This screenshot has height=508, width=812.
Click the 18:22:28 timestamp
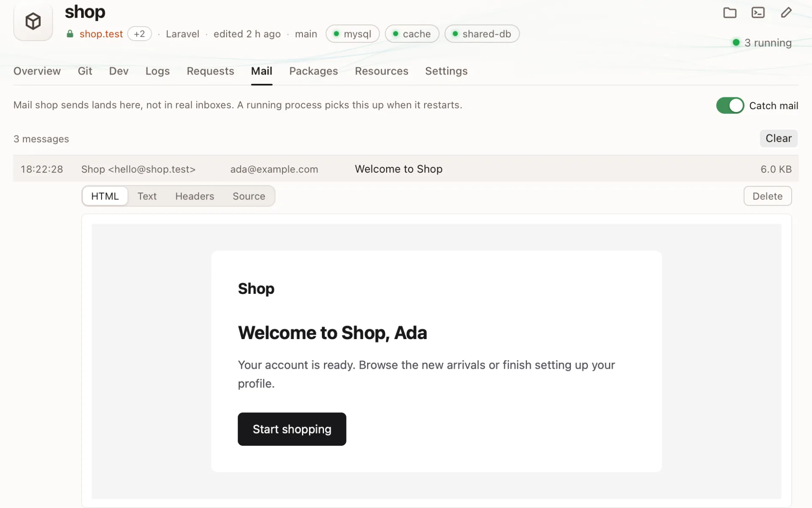pyautogui.click(x=42, y=169)
